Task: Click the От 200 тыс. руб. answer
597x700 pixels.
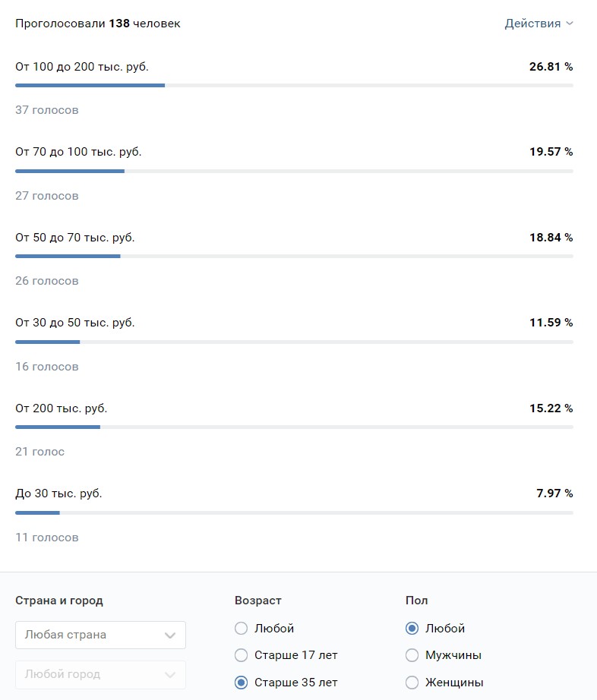Action: pyautogui.click(x=62, y=408)
